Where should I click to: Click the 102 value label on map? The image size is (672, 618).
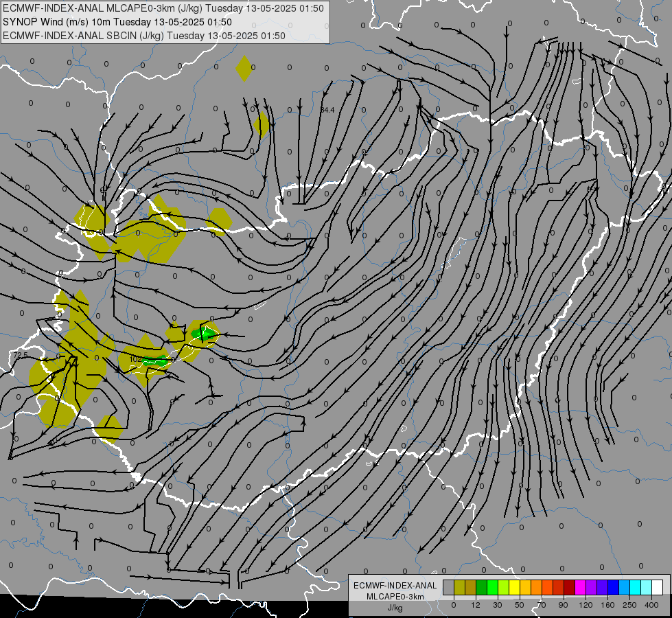135,359
